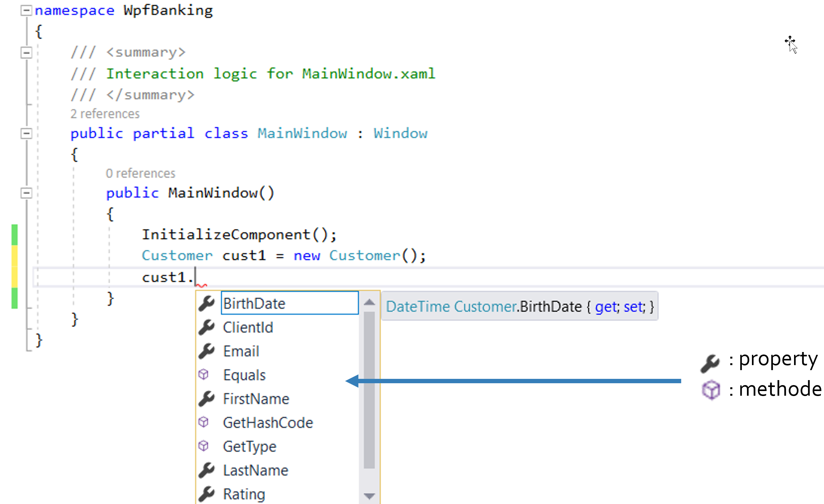Select FirstName in the completion list
Viewport: 824px width, 504px height.
256,399
